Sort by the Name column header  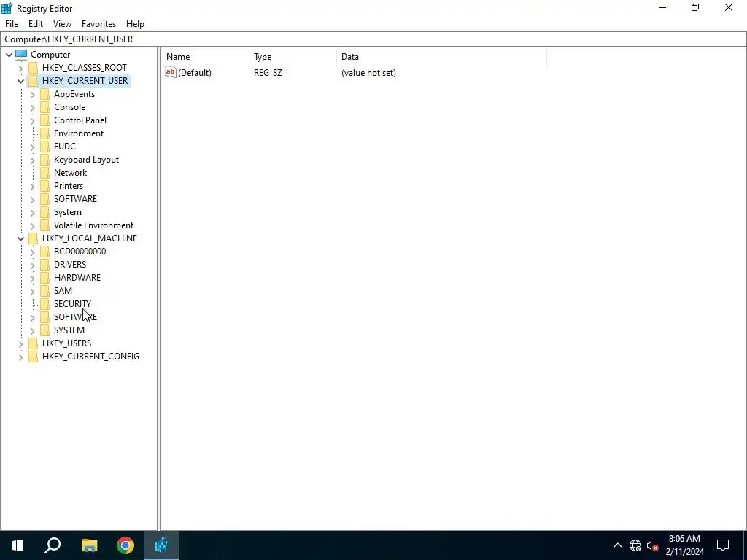tap(206, 57)
